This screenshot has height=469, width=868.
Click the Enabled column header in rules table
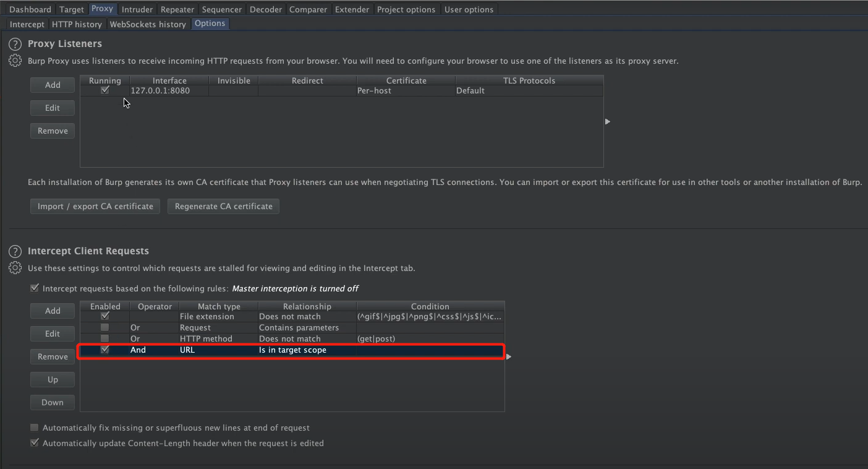pos(105,306)
